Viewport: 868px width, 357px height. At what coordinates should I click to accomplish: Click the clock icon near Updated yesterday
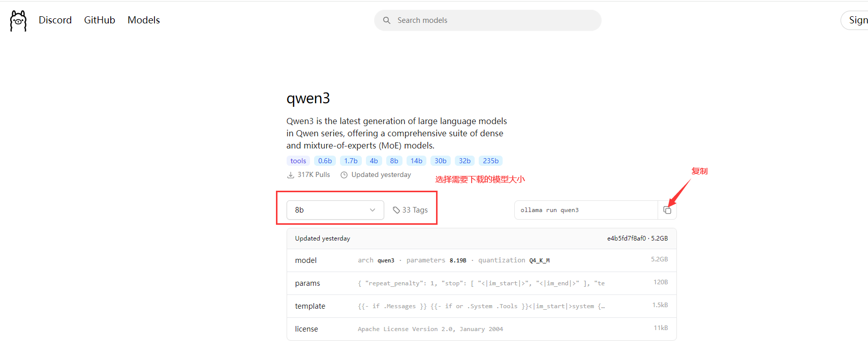(x=344, y=175)
